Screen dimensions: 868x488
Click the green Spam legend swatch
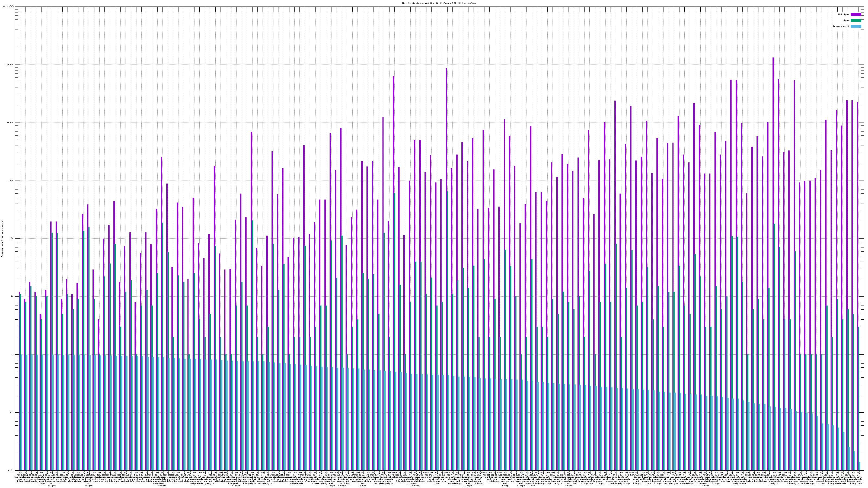pos(856,21)
